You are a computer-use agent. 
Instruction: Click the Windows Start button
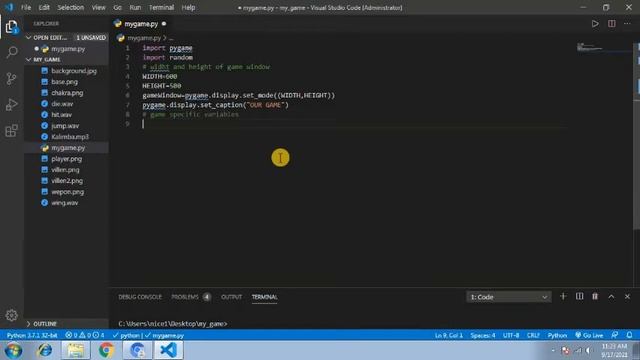click(13, 351)
